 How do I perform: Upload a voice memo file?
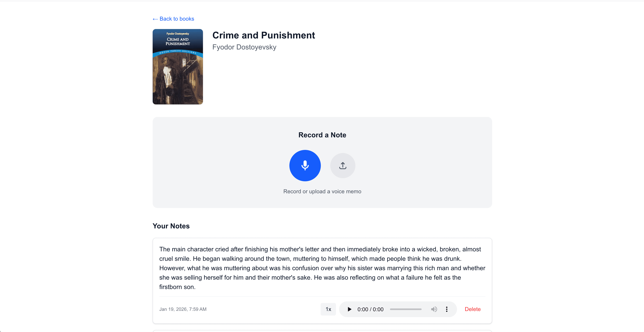click(342, 165)
